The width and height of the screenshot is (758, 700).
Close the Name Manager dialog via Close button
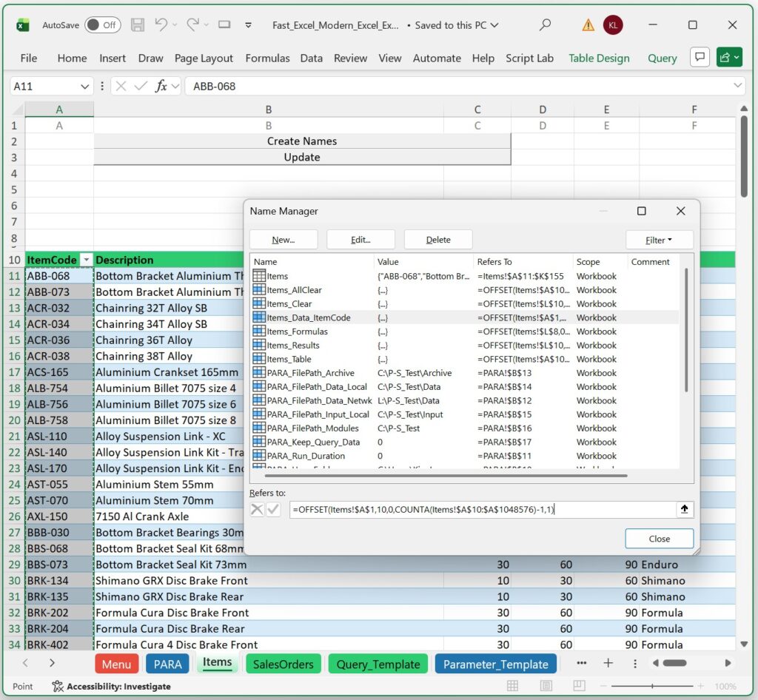658,538
